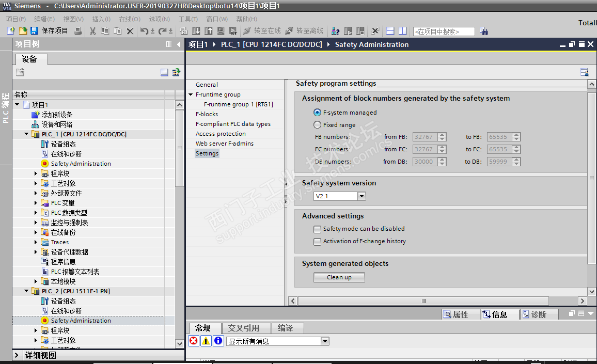Split the editor space horizontally

[390, 31]
